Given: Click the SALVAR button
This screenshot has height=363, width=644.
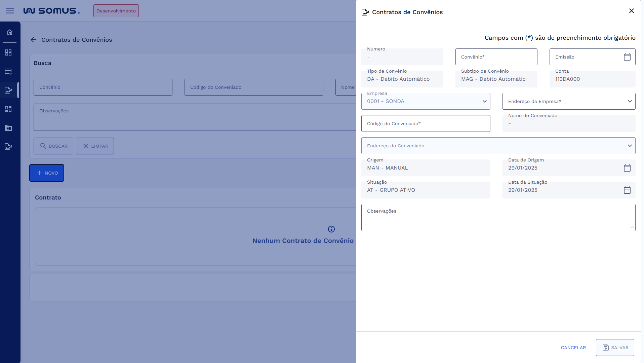Looking at the screenshot, I should click(x=615, y=348).
